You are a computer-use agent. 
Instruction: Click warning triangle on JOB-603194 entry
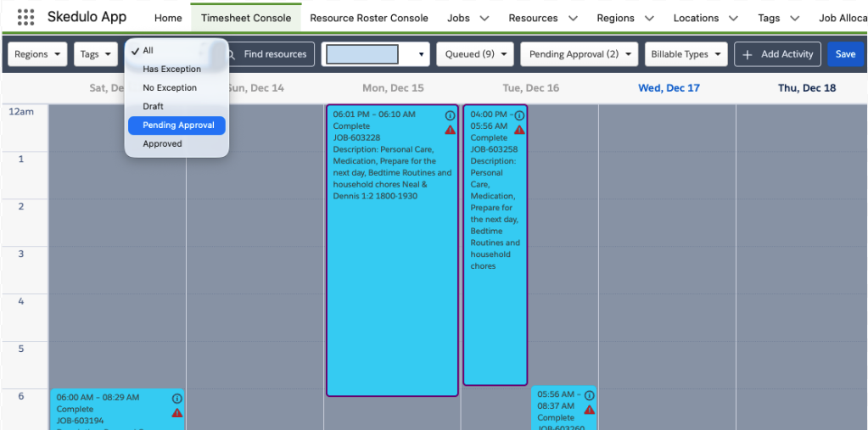click(x=176, y=412)
